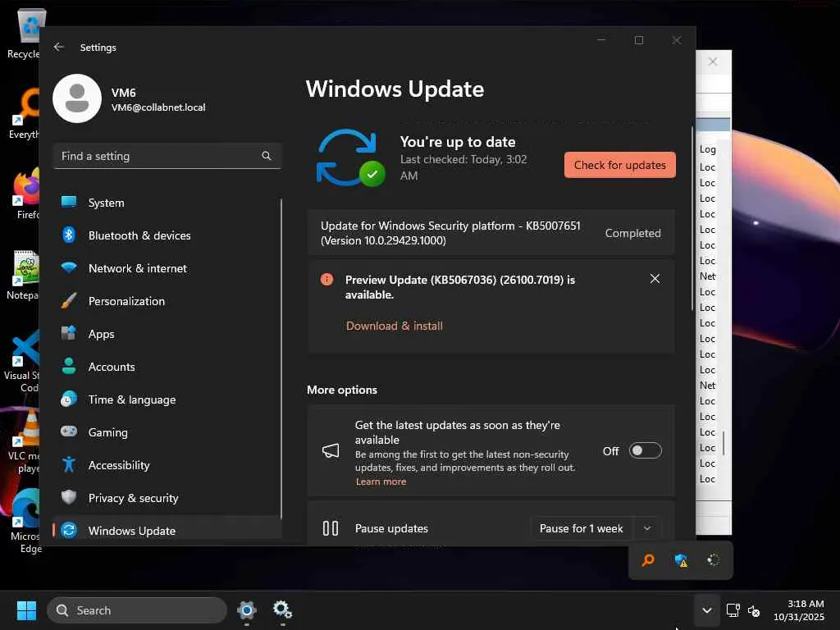Open the Personalization category
The image size is (840, 630).
[167, 301]
